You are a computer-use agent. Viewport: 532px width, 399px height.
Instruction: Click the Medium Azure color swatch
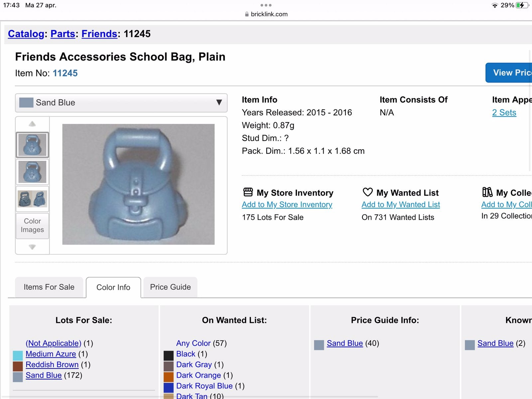tap(18, 356)
